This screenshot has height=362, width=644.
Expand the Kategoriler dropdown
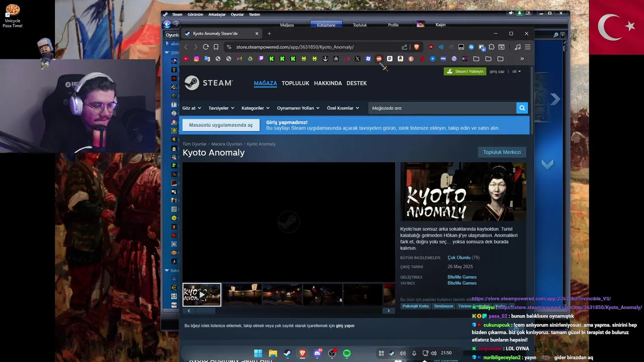256,108
